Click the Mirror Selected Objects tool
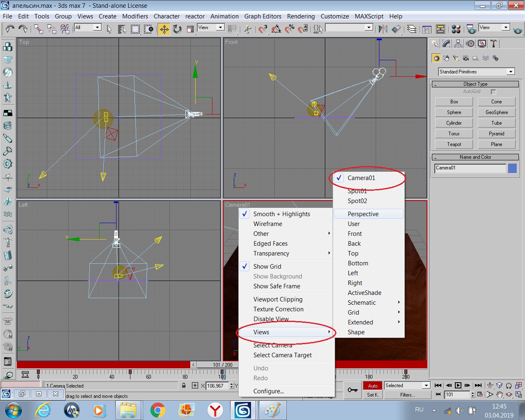The width and height of the screenshot is (525, 420). 383,29
